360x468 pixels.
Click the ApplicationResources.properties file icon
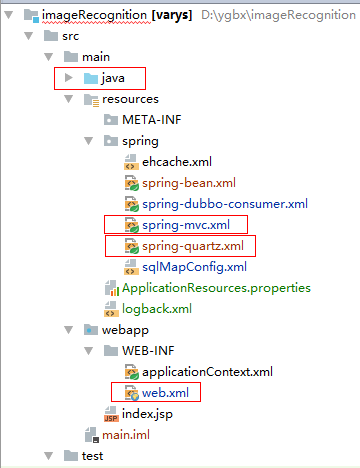tap(112, 288)
